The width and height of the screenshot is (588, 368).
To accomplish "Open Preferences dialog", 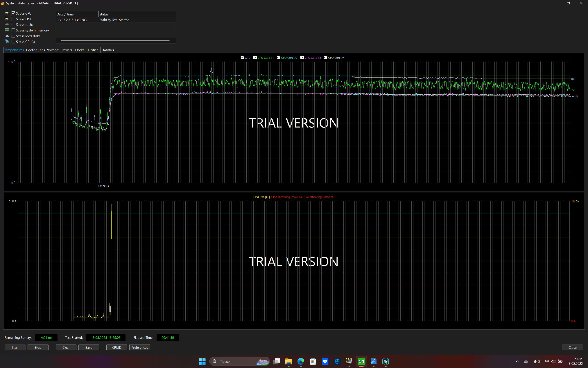I will coord(140,347).
